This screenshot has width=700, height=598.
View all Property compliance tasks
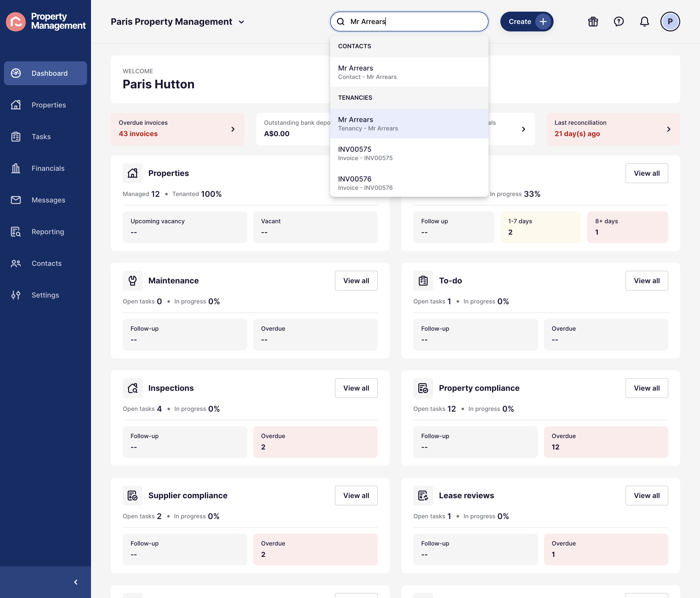pos(647,388)
